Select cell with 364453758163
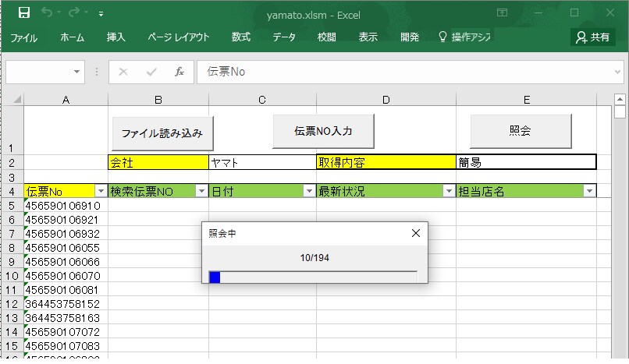This screenshot has width=629, height=364. (x=66, y=318)
